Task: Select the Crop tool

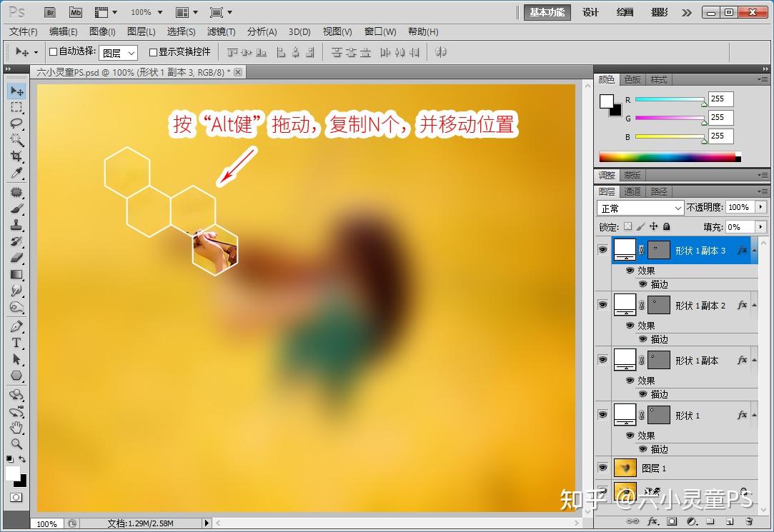Action: (16, 156)
